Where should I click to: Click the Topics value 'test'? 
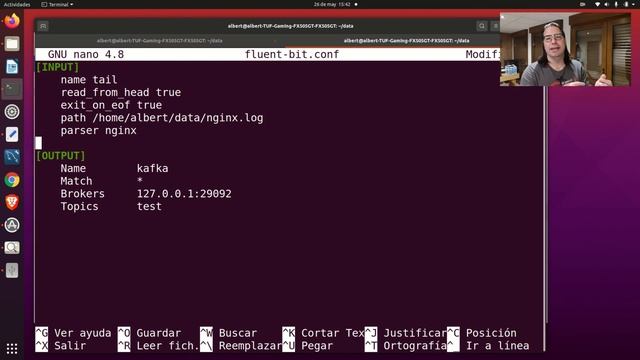[x=149, y=206]
